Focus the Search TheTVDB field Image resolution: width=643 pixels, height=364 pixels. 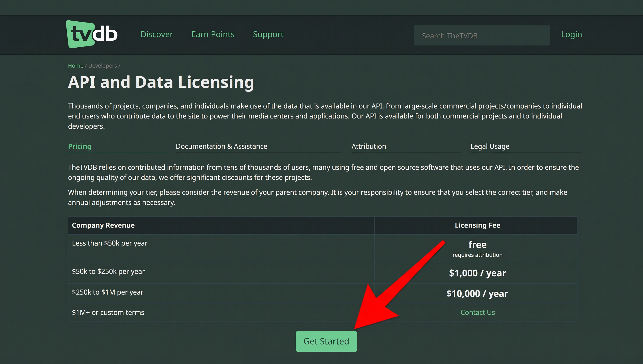482,35
